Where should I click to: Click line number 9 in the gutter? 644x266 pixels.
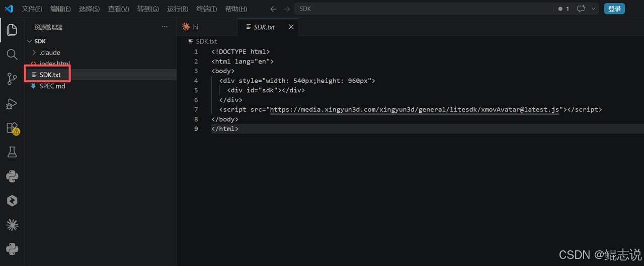point(196,128)
